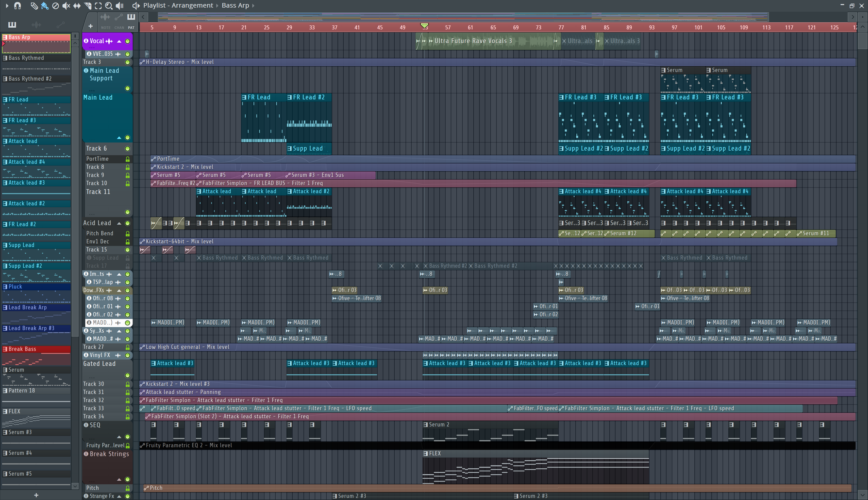Viewport: 868px width, 500px height.
Task: Collapse the Main Lead group arrow
Action: point(119,138)
